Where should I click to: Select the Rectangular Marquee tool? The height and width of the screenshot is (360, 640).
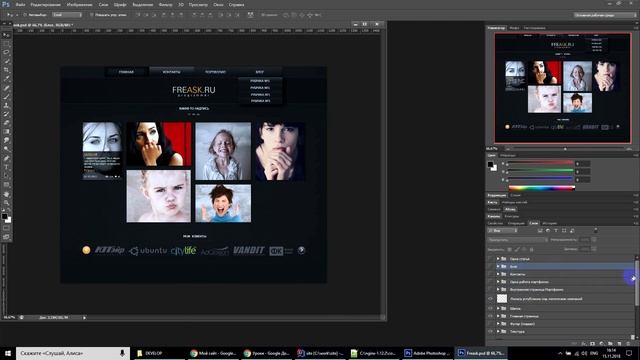click(x=6, y=44)
